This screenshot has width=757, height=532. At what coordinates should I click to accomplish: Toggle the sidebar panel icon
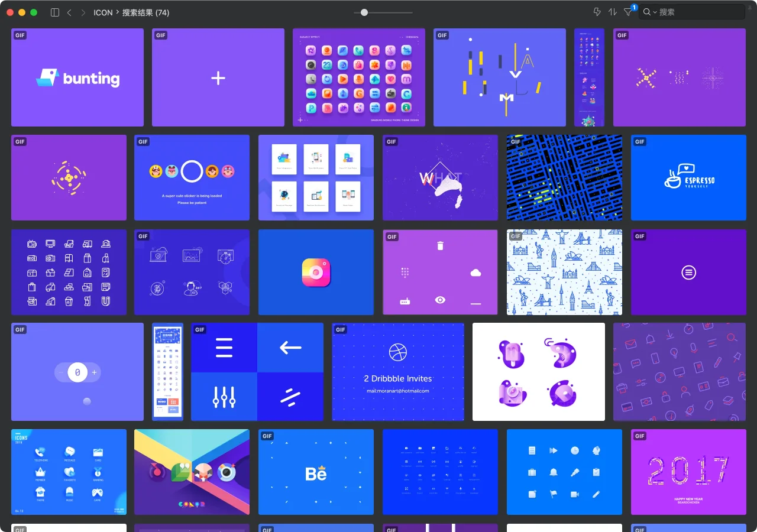pos(55,12)
